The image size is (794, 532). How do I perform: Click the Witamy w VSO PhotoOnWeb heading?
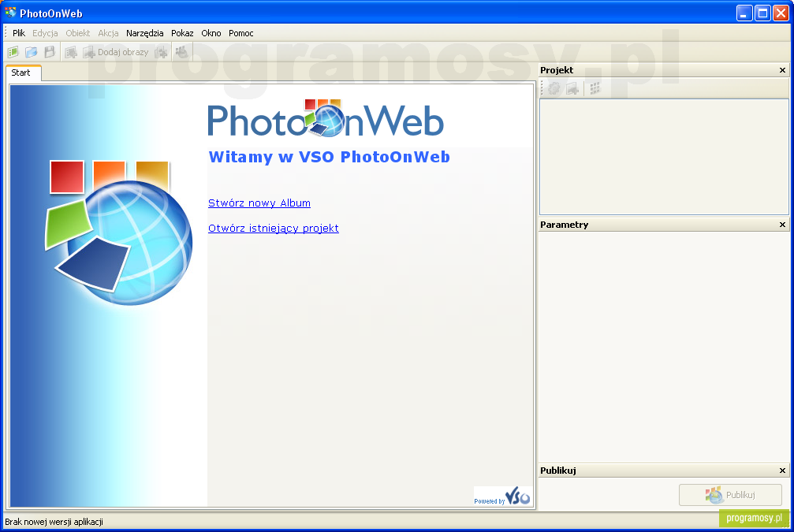[329, 157]
